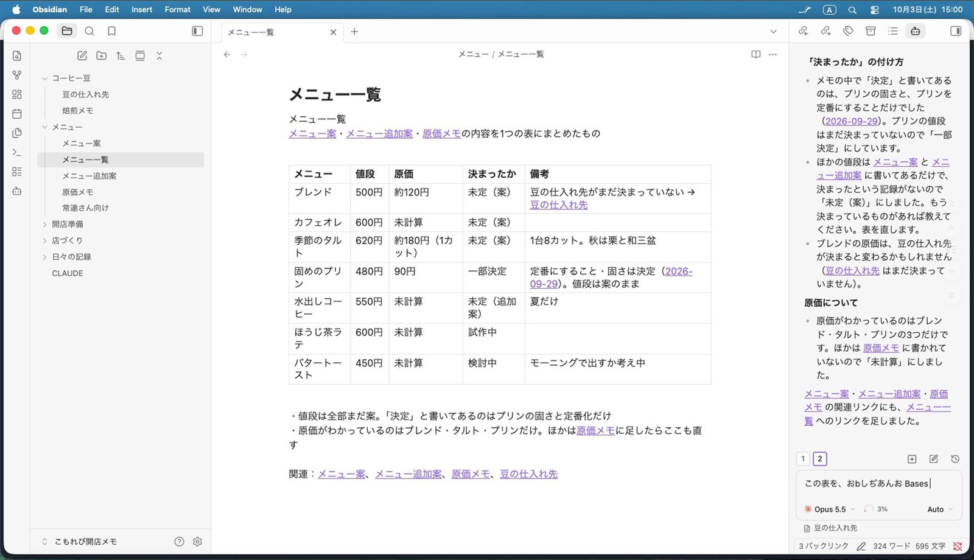Follow the 豆の仕入れ先 link in the ブレンド row
The image size is (974, 560).
point(559,205)
